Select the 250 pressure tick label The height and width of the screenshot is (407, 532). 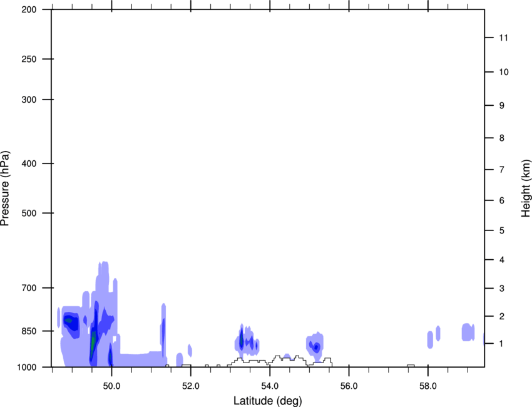(29, 59)
